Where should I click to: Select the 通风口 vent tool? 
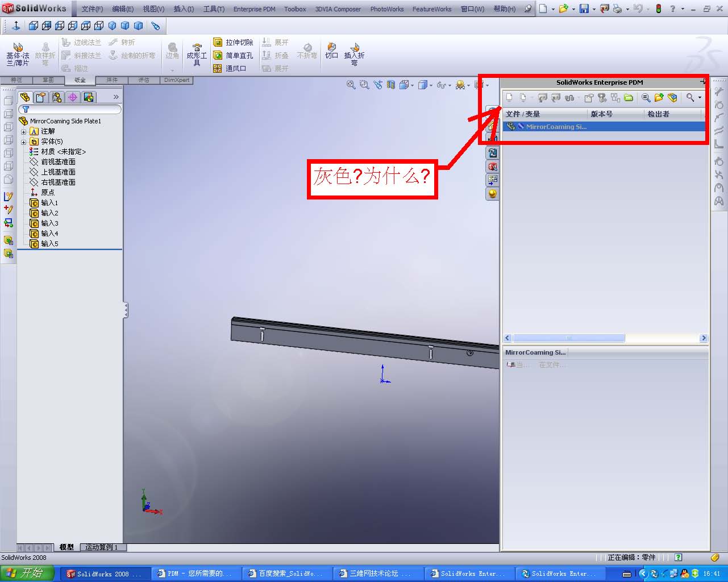pos(230,68)
